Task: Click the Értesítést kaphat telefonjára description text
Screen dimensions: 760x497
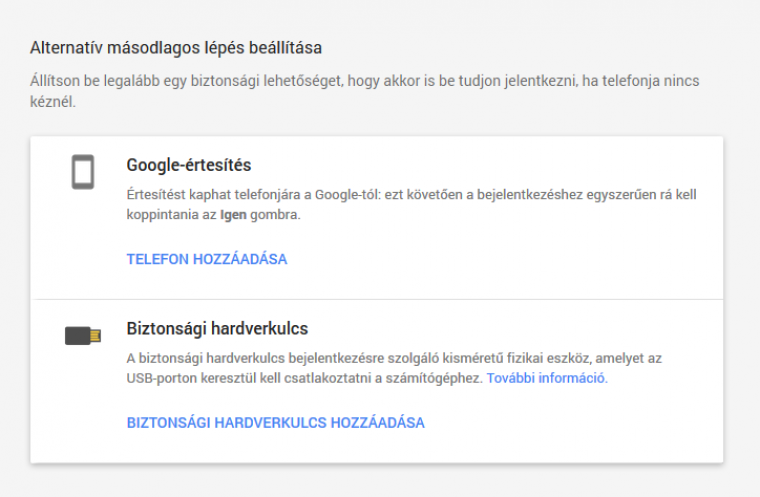Action: pyautogui.click(x=412, y=205)
